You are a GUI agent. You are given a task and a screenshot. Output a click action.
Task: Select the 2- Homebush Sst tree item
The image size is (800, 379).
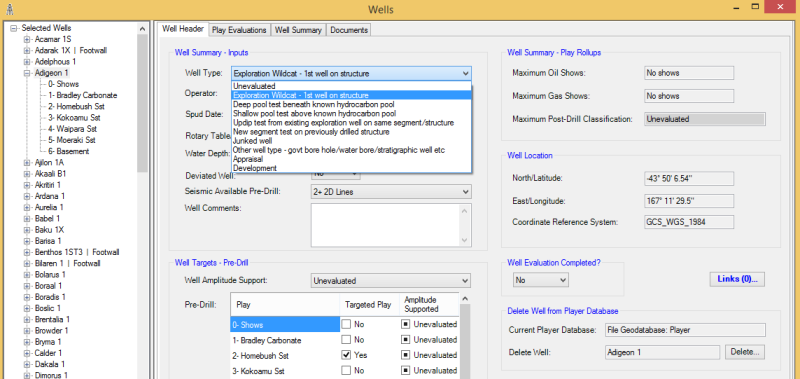pyautogui.click(x=76, y=107)
